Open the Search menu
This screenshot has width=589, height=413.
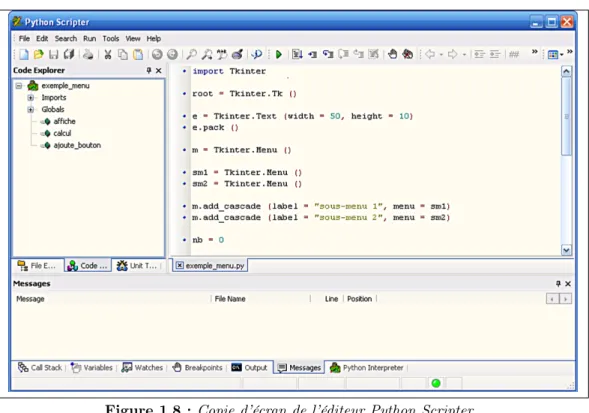tap(66, 38)
